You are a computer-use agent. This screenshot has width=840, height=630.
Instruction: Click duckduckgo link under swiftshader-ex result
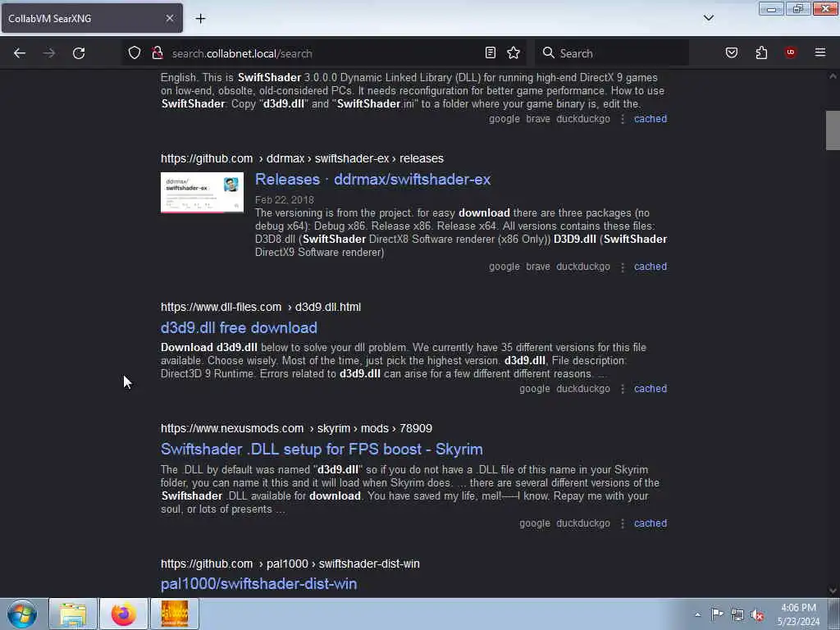click(583, 267)
